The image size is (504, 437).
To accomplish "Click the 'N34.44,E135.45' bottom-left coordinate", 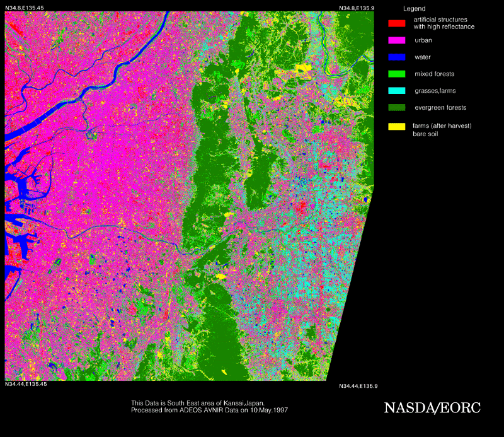I will (x=26, y=384).
